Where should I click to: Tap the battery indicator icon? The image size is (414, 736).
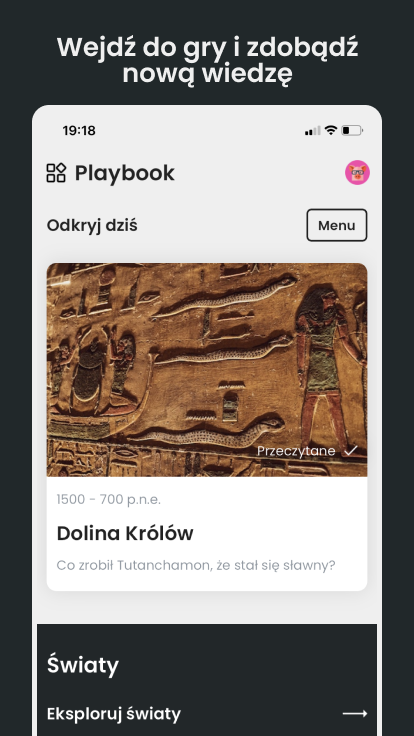(352, 130)
